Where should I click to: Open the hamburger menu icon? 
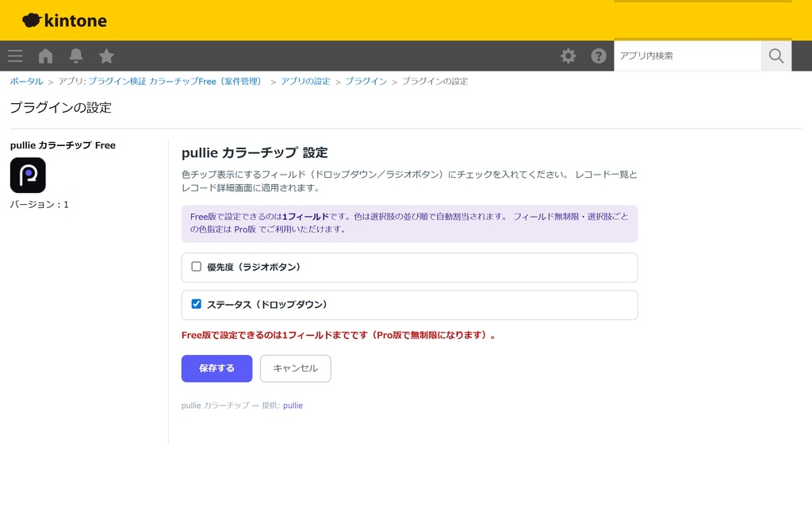tap(15, 56)
